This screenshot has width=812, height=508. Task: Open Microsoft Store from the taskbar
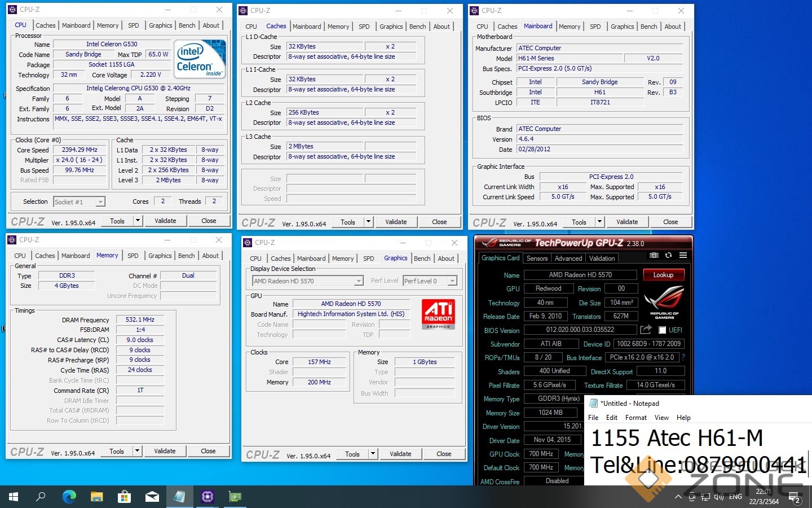pyautogui.click(x=124, y=497)
